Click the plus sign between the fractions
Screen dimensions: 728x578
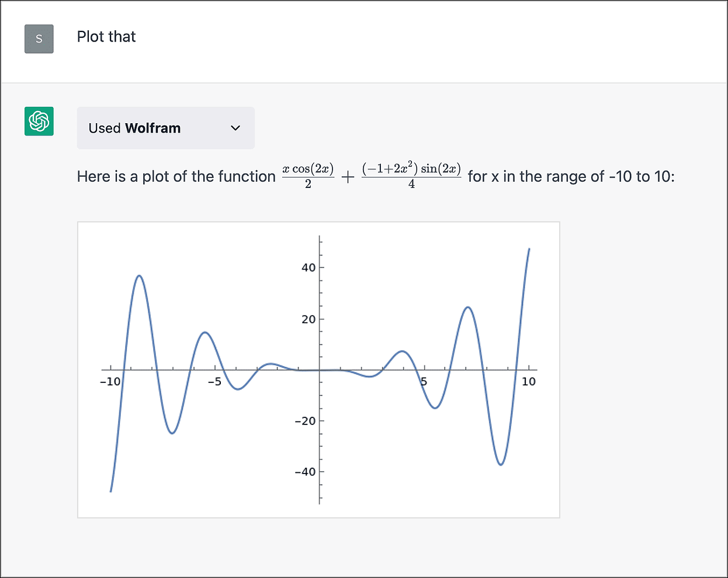[348, 177]
